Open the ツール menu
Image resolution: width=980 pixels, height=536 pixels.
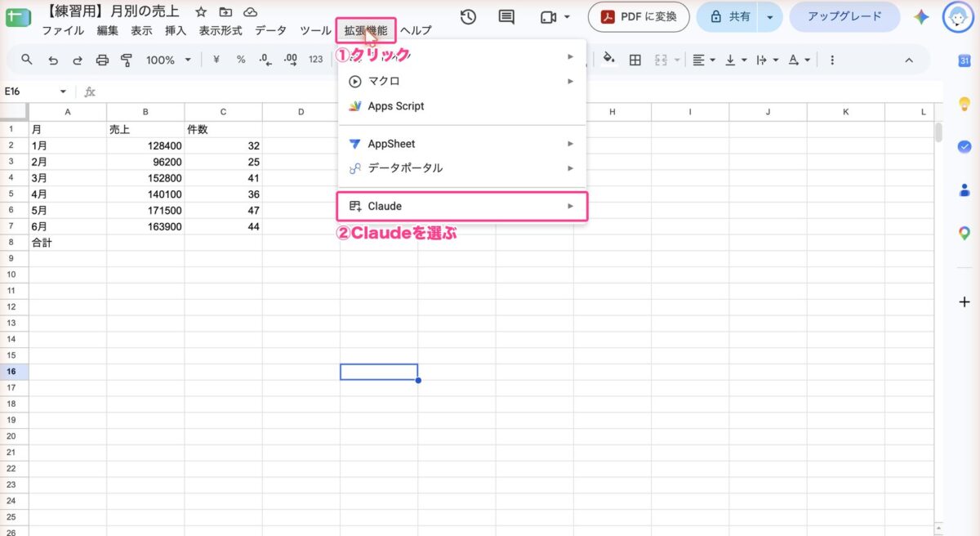pyautogui.click(x=315, y=31)
